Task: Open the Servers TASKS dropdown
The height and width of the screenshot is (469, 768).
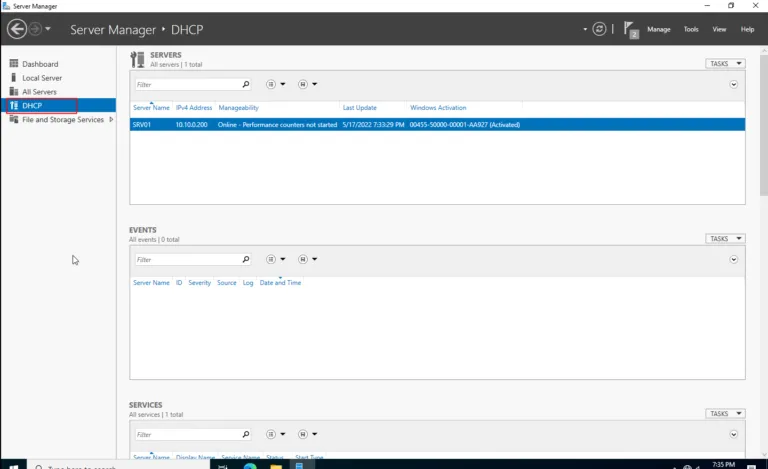Action: coord(725,64)
